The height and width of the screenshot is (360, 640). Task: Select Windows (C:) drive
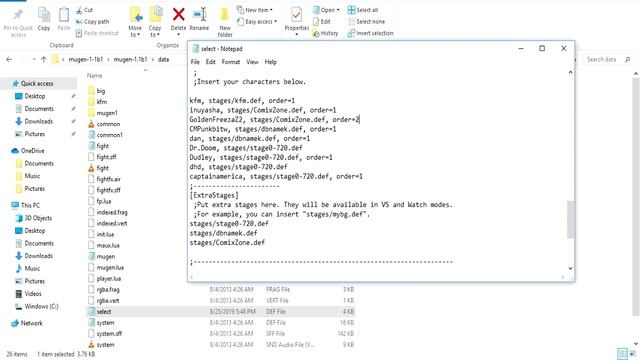[x=41, y=306]
